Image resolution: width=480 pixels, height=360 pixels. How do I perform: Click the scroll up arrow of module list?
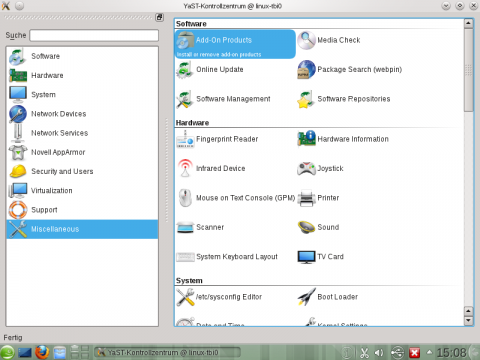click(x=468, y=23)
